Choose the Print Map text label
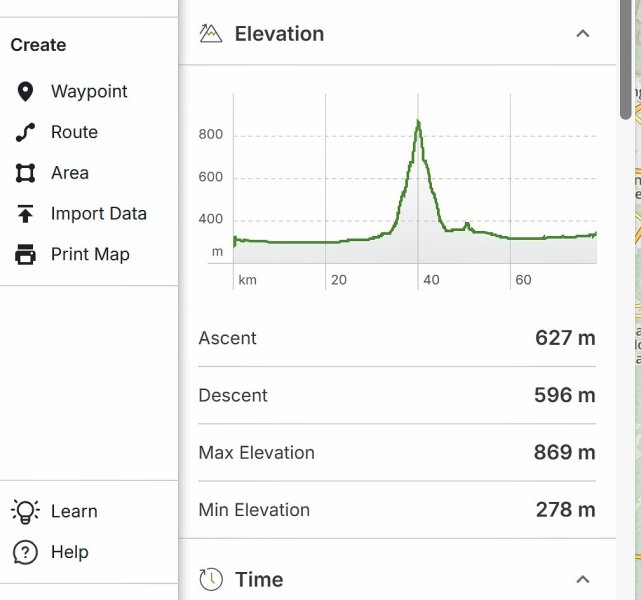The height and width of the screenshot is (600, 641). point(90,255)
